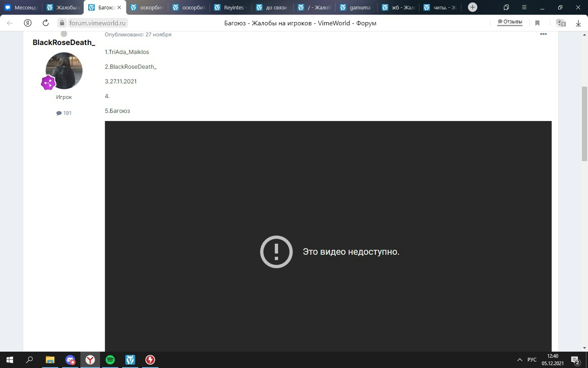
Task: Open the new tab plus button
Action: 472,7
